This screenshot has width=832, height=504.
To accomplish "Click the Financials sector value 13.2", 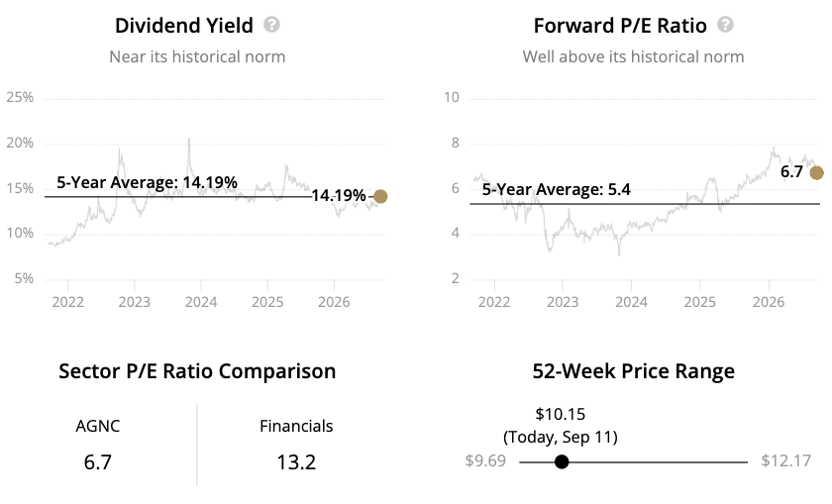I will pos(296,462).
